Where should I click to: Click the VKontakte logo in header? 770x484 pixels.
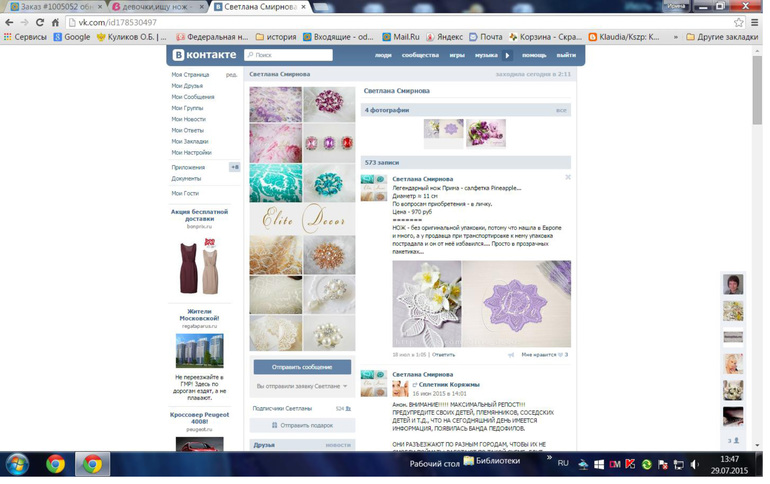(204, 55)
